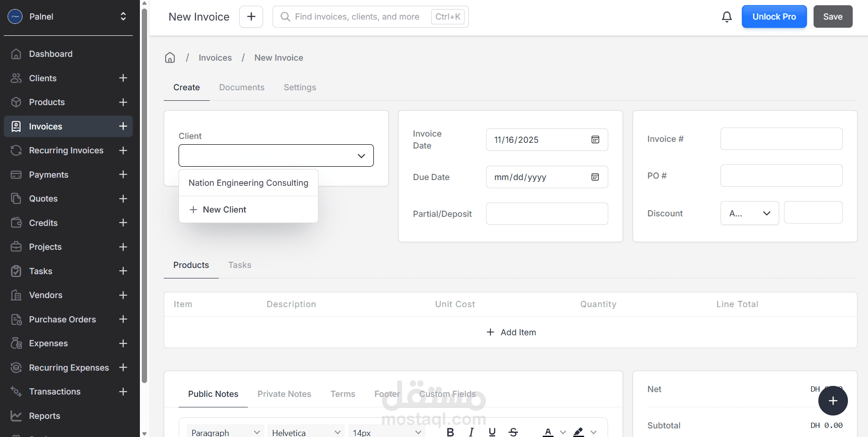Open the Invoice Date calendar picker

click(x=595, y=139)
